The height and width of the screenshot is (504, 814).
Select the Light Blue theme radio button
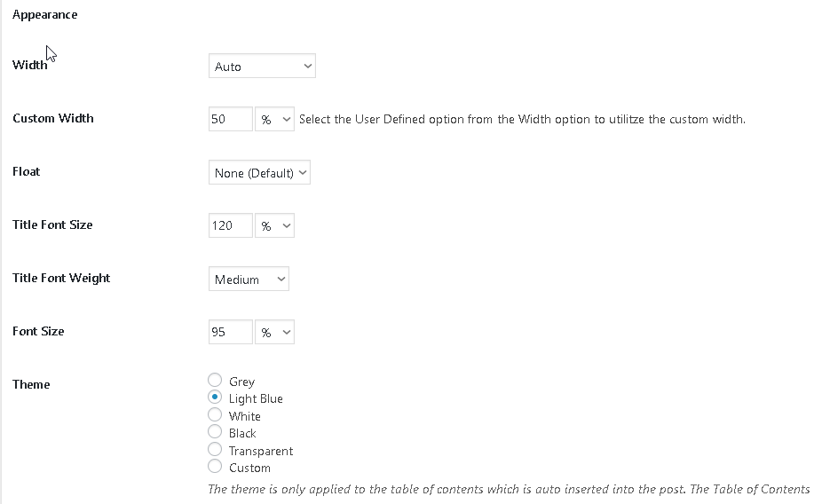tap(215, 398)
